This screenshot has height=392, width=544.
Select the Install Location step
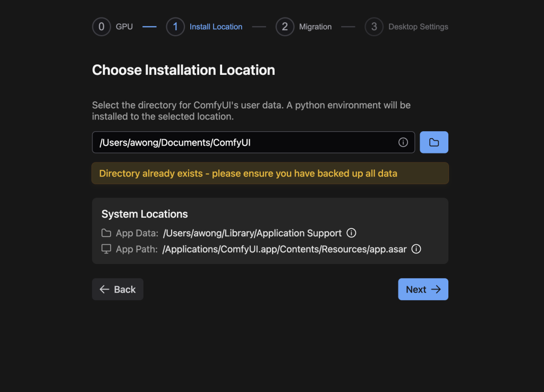coord(205,27)
